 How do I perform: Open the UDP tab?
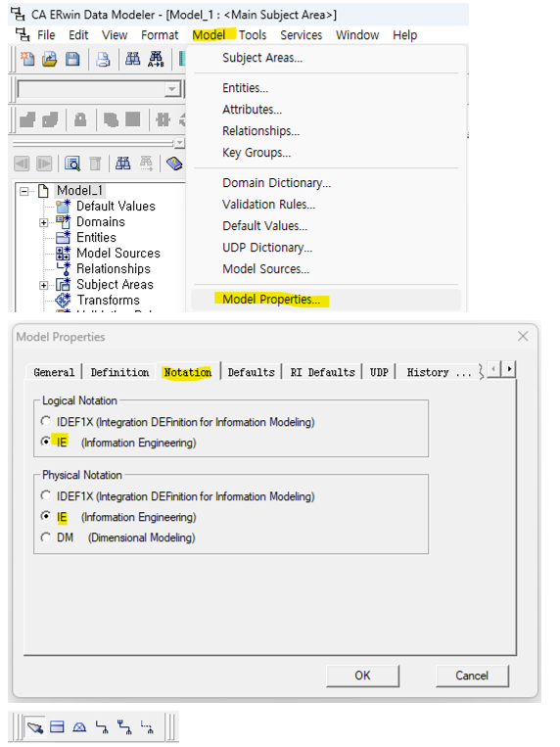(x=379, y=372)
